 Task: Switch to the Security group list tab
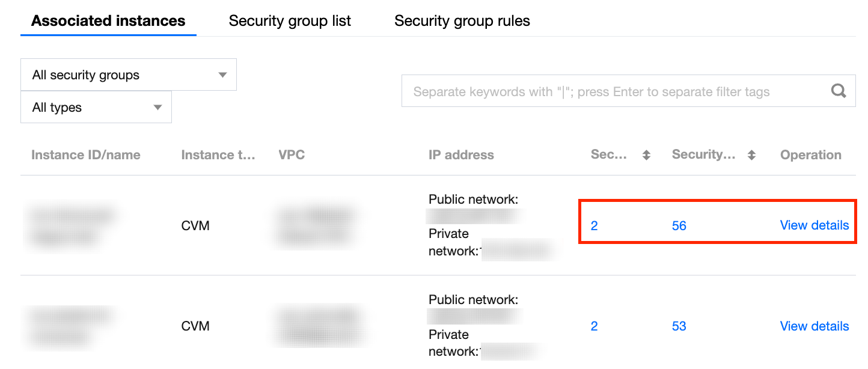click(x=290, y=21)
